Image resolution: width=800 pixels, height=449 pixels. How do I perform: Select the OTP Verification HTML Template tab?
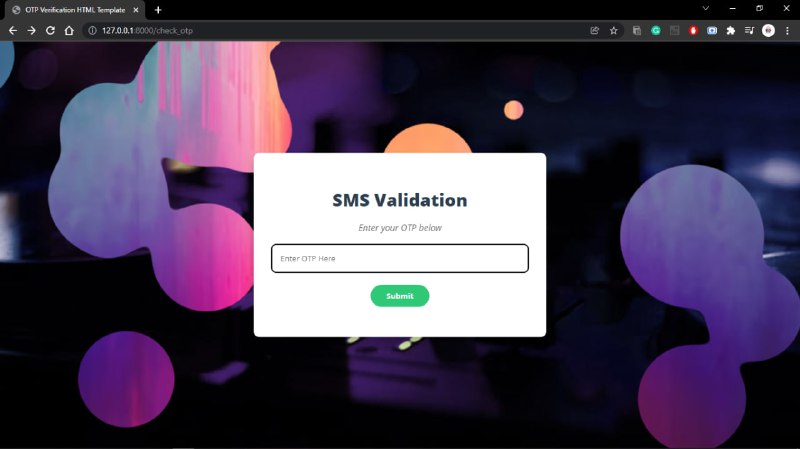click(x=75, y=10)
